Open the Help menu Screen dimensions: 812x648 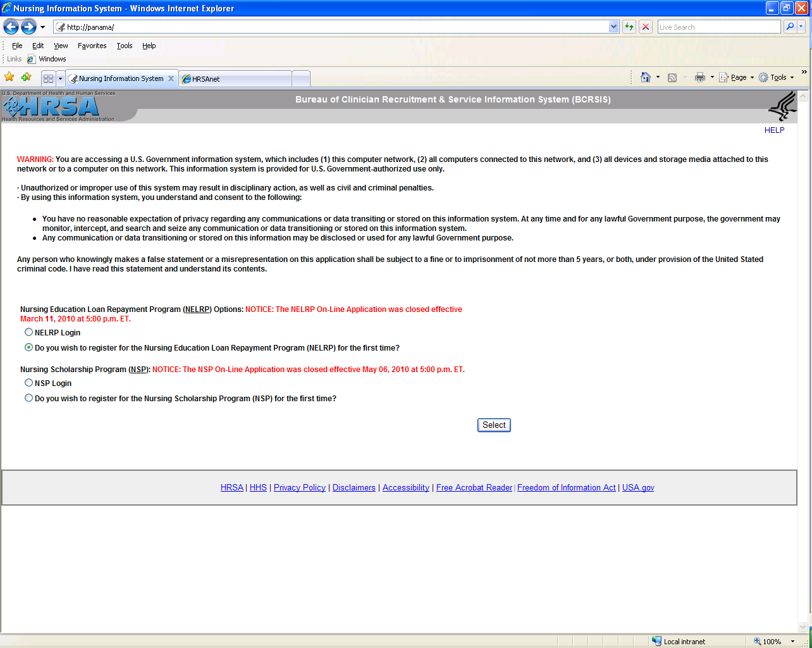click(149, 46)
